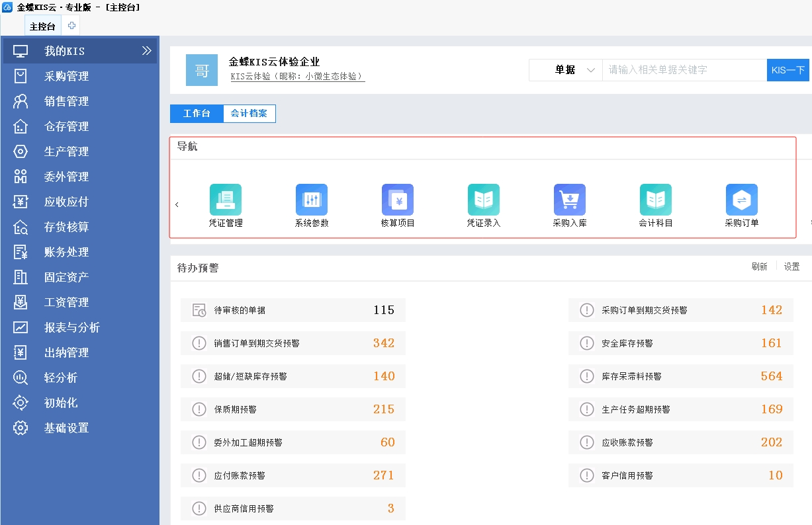
Task: Click the 564 count for 库存呆滞料预警
Action: [772, 376]
